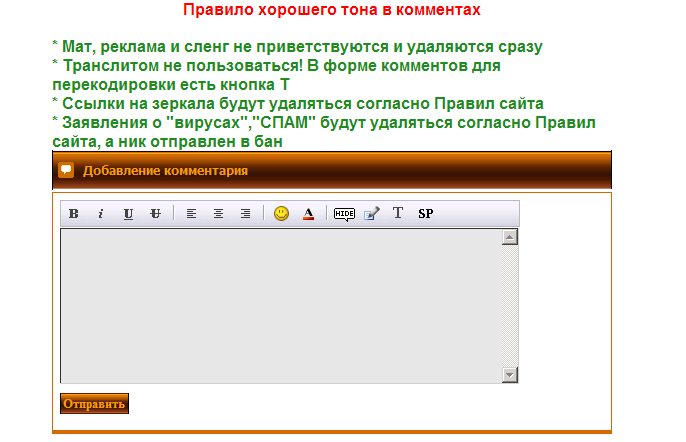Align comment text right
The image size is (686, 442).
245,214
